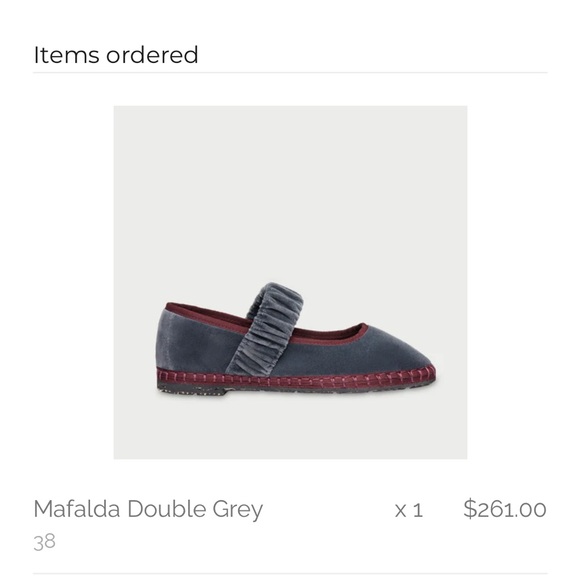
Task: Click empty grey area above the shoe
Action: point(290,185)
